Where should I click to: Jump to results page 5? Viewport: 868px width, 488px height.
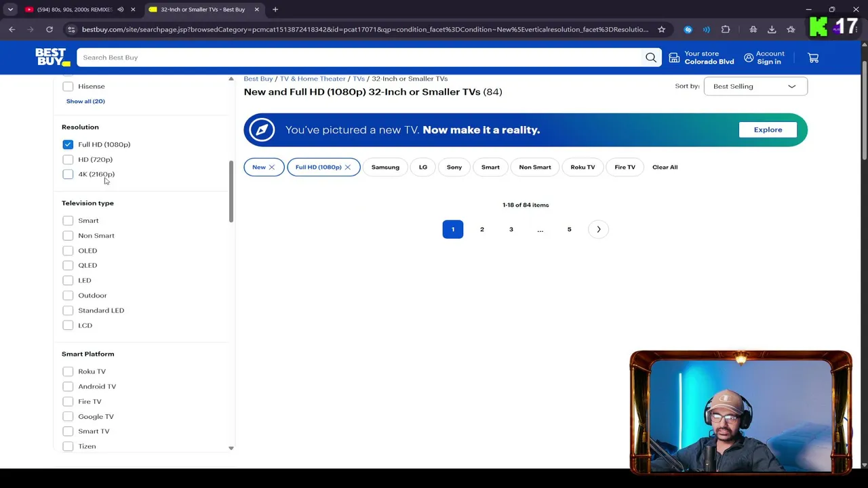coord(570,229)
